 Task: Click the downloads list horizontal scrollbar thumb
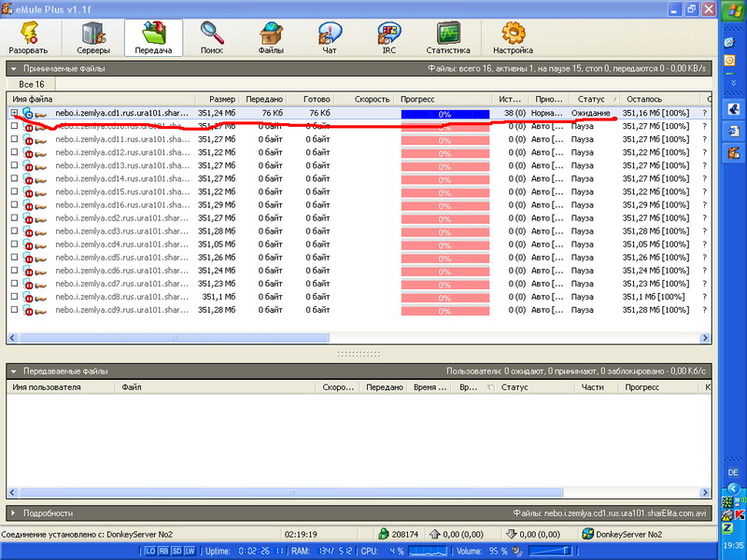click(174, 338)
